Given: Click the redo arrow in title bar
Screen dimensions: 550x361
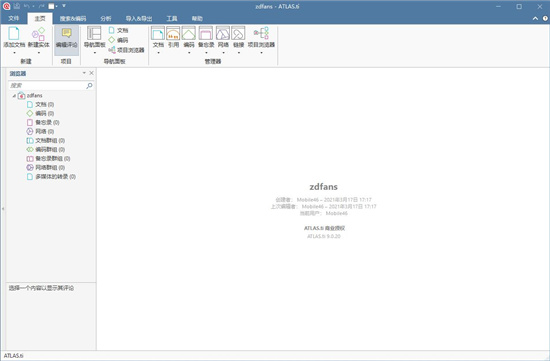Looking at the screenshot, I should tap(41, 6).
